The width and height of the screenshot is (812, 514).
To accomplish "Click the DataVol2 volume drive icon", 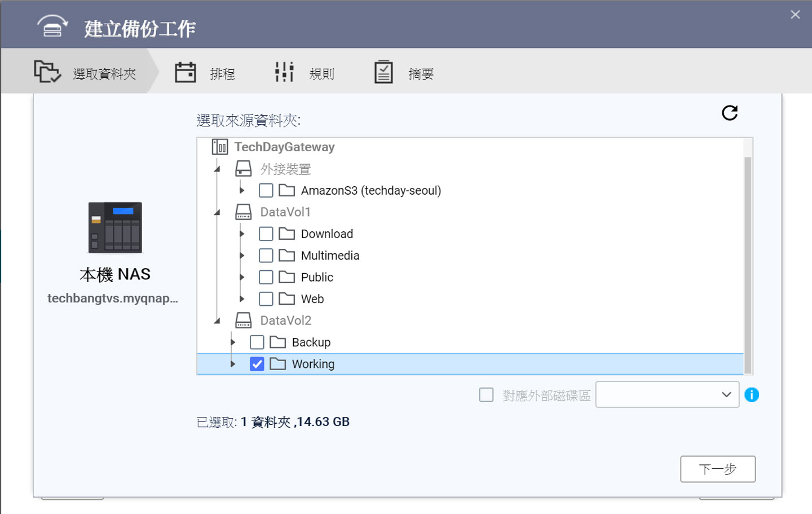I will 243,320.
